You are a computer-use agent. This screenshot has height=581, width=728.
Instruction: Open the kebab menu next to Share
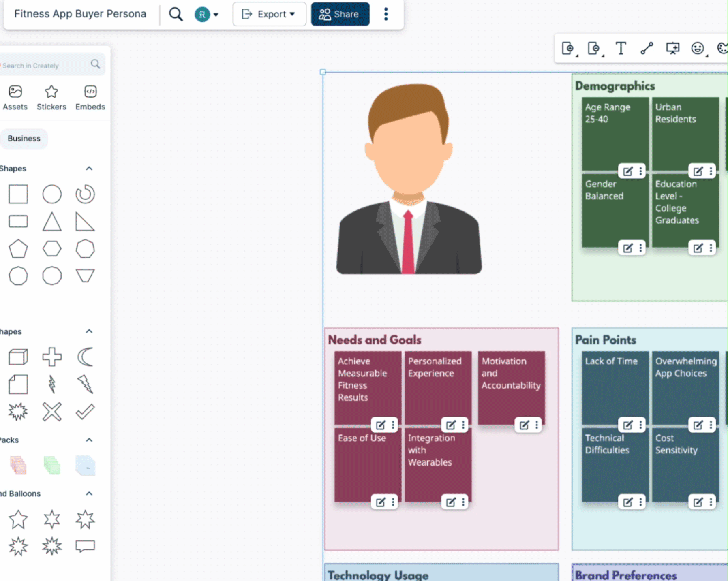point(385,14)
